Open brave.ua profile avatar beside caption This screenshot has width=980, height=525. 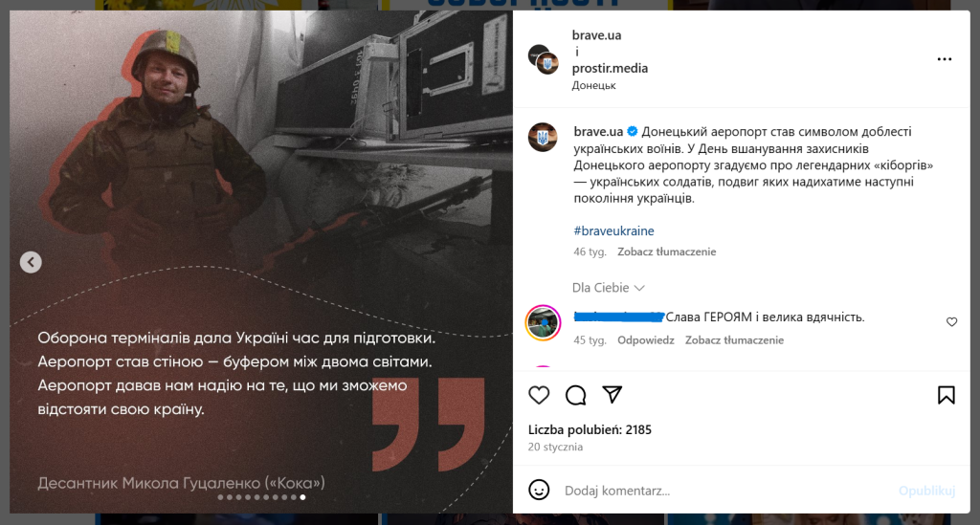[543, 138]
